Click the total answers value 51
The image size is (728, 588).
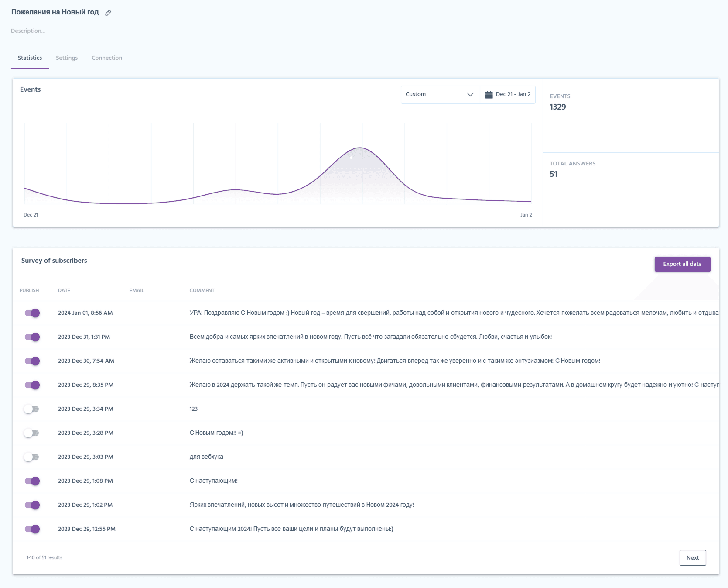pyautogui.click(x=554, y=174)
